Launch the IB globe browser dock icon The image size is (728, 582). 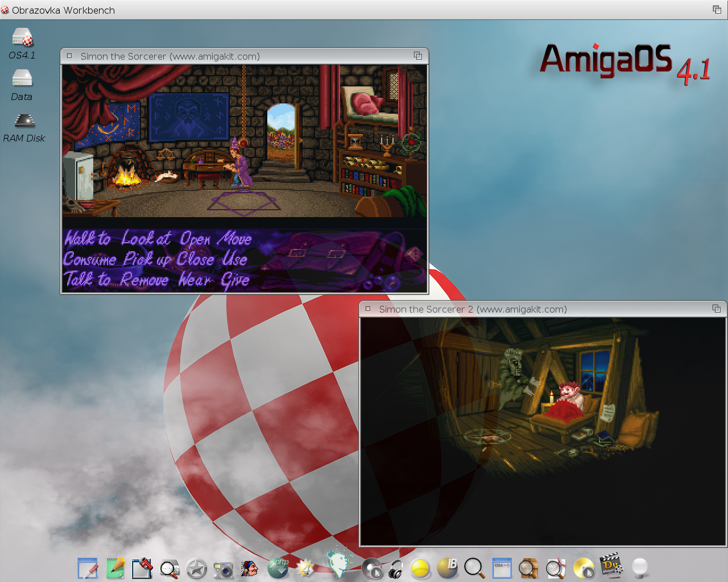(x=448, y=568)
